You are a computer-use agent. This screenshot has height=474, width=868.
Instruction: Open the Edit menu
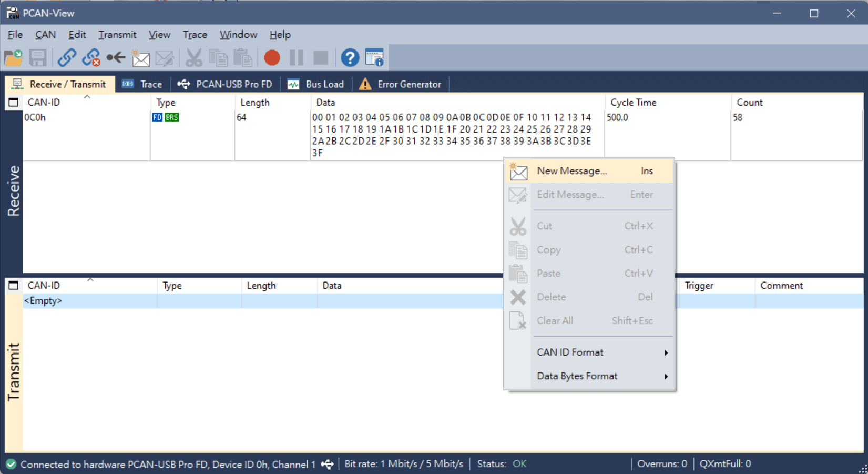[x=77, y=35]
